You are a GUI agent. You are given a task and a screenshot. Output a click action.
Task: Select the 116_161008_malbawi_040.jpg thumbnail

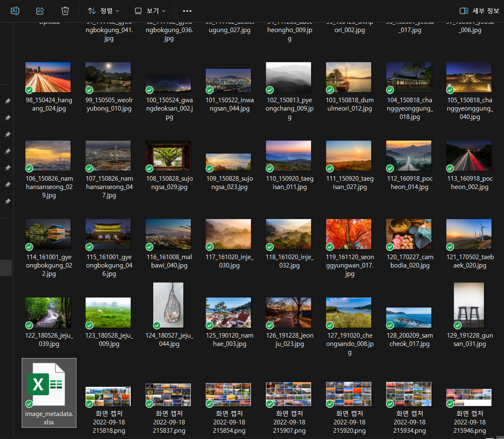[168, 234]
